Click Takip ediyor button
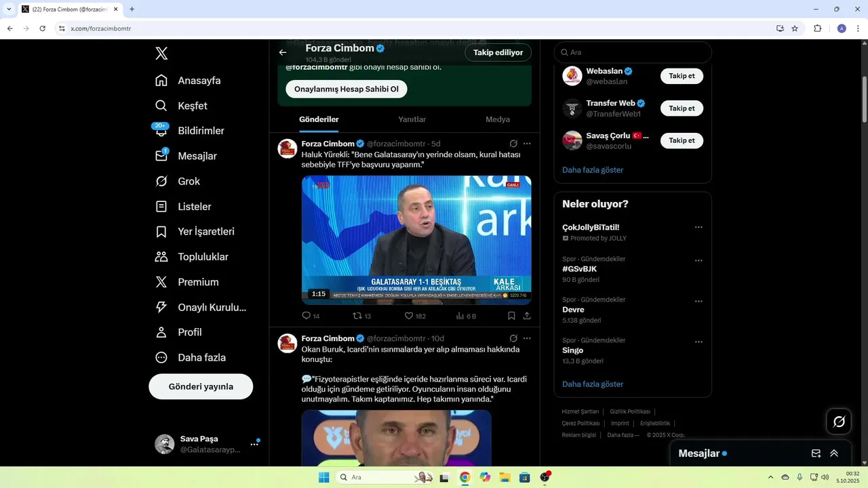868x488 pixels. [x=498, y=52]
